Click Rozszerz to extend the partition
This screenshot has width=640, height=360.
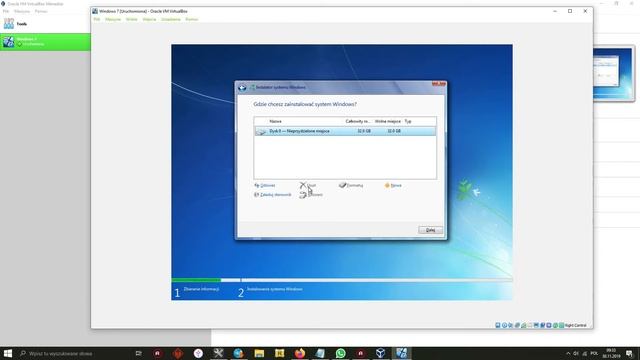[311, 195]
